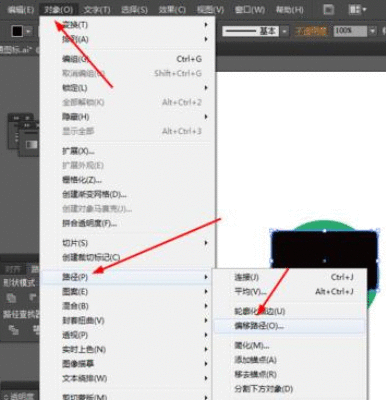
Task: Choose 取消编组 Shift+Ctrl+G menu entry
Action: 127,73
